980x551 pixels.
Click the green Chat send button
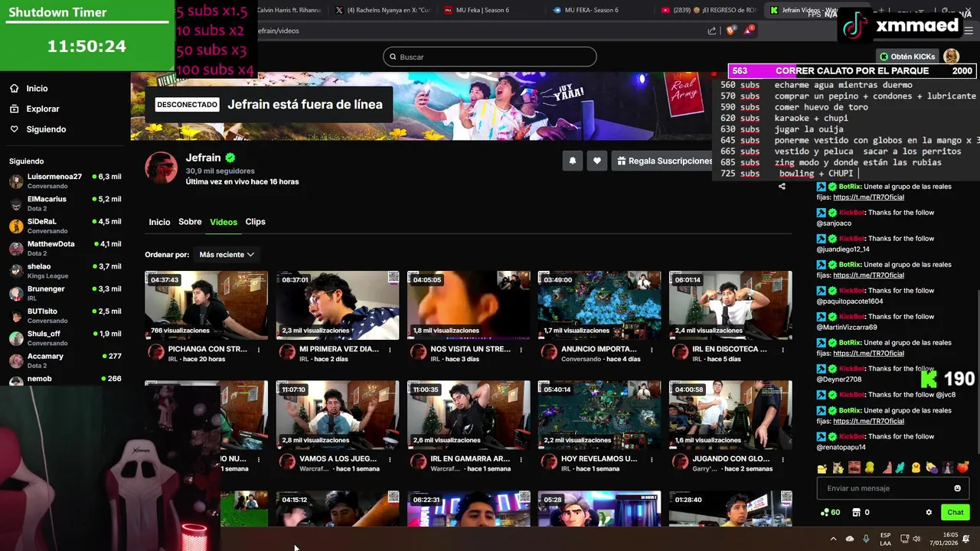(x=955, y=513)
